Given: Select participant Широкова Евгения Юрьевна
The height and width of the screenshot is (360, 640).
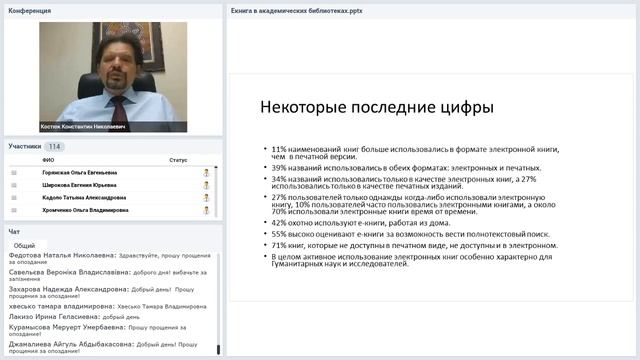Looking at the screenshot, I should click(x=79, y=185).
